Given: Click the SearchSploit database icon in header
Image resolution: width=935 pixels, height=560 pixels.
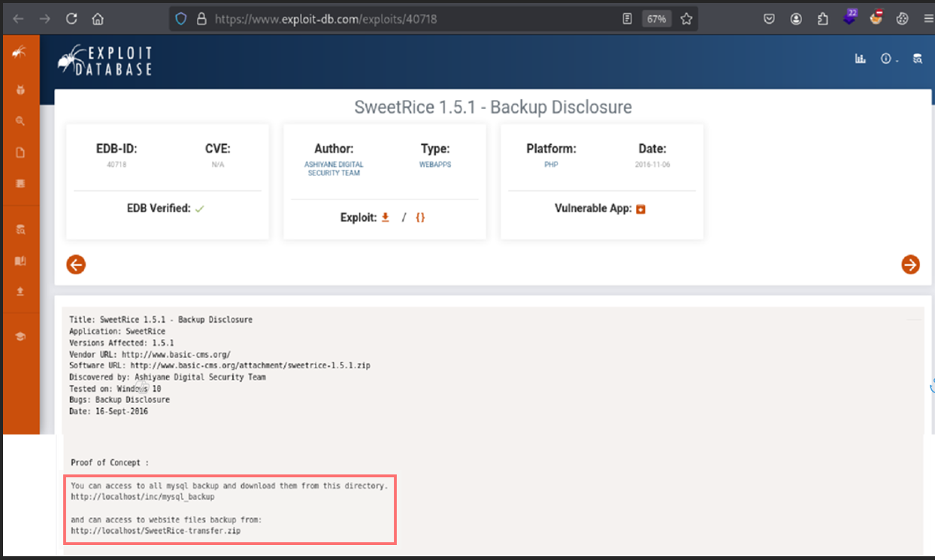Looking at the screenshot, I should [x=918, y=58].
